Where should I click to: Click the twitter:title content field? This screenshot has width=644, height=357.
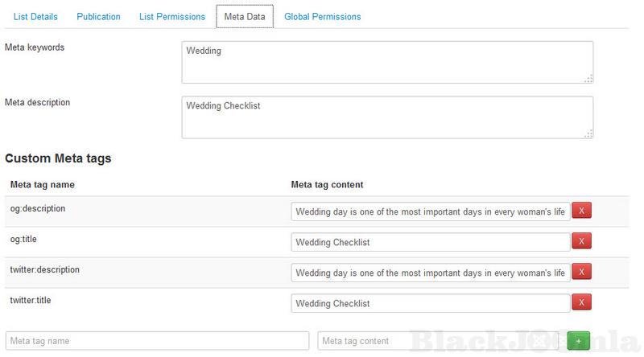(430, 303)
